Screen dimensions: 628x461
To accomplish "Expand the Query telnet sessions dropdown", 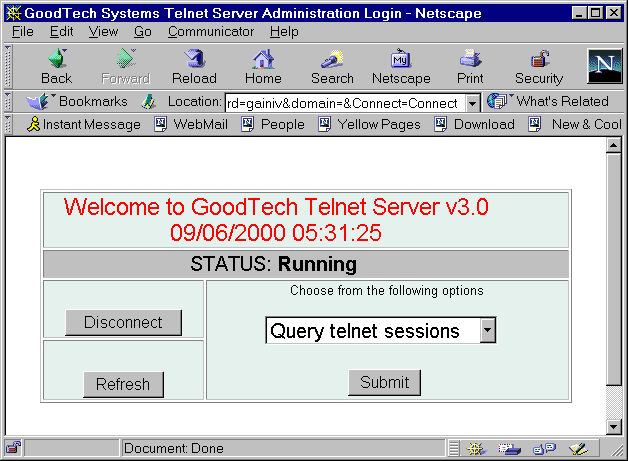I will pos(487,330).
